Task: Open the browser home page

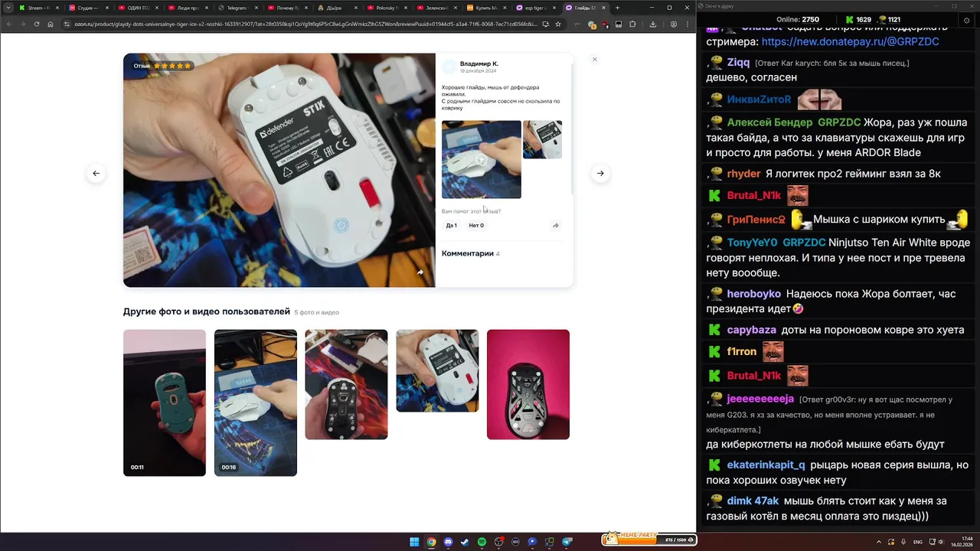Action: (x=51, y=24)
